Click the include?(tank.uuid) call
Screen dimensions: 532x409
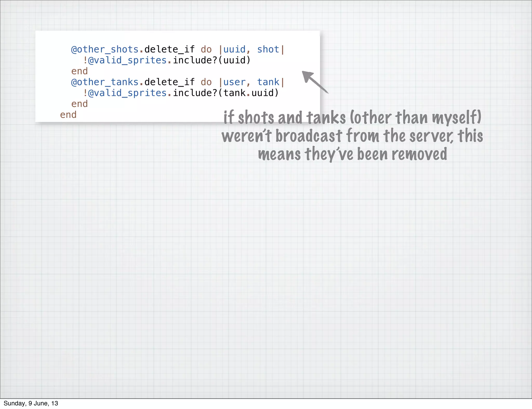(x=226, y=93)
